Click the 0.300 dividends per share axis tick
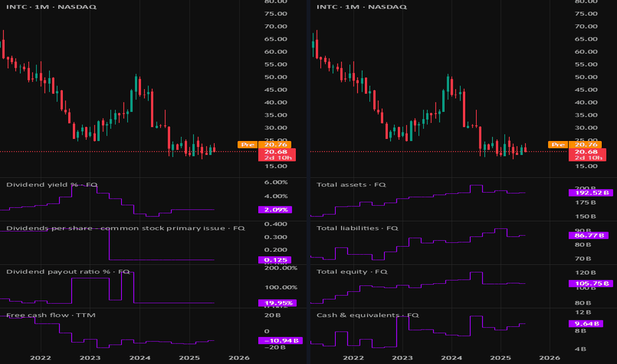This screenshot has height=364, width=617. 275,237
